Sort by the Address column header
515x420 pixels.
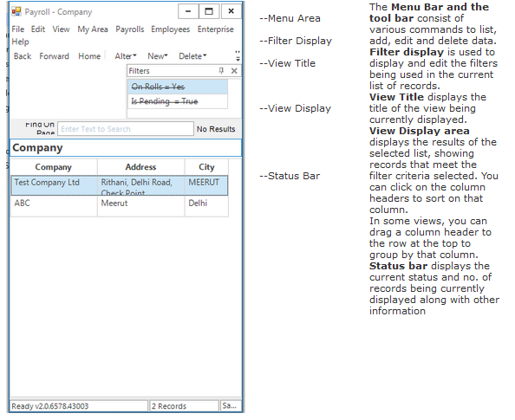click(x=140, y=167)
